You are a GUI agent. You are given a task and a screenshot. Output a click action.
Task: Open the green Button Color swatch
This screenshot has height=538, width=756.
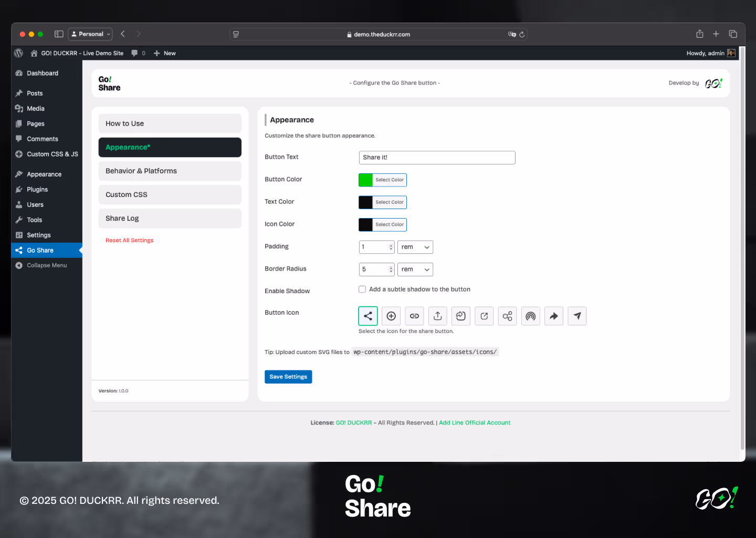click(366, 180)
